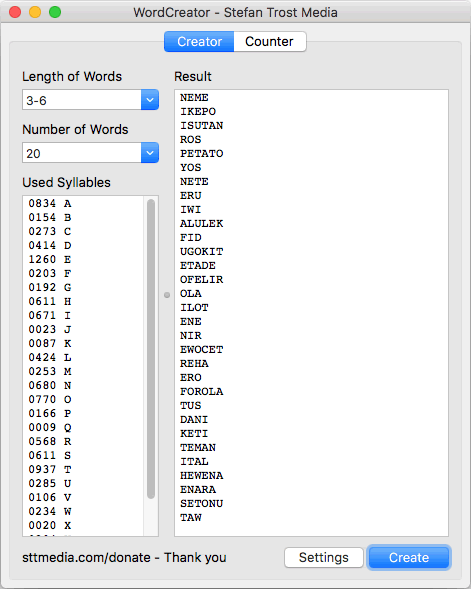Select syllable row 0192 G
Image resolution: width=471 pixels, height=589 pixels.
point(50,287)
